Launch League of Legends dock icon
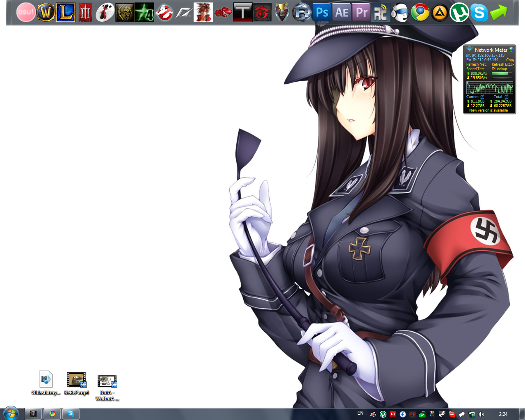Image resolution: width=525 pixels, height=420 pixels. coord(66,12)
